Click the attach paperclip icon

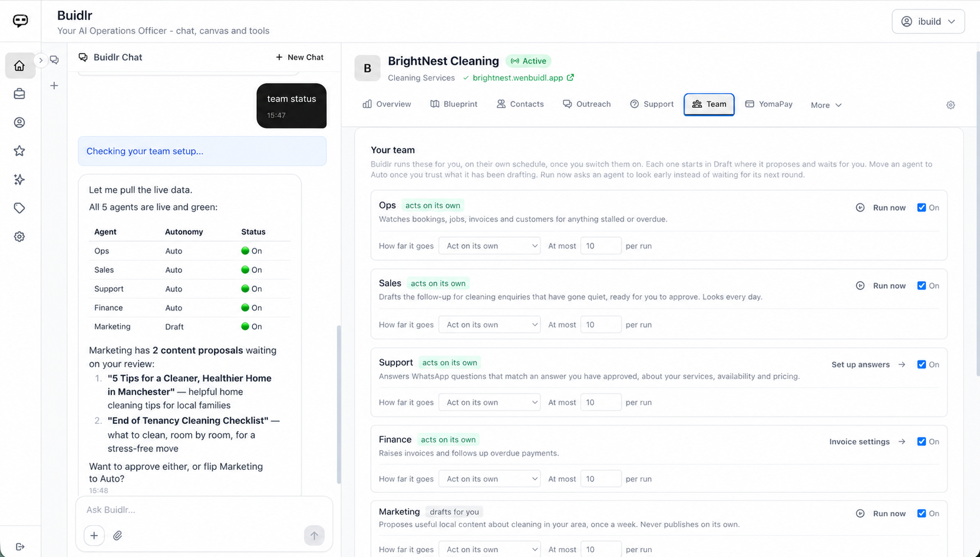coord(118,535)
